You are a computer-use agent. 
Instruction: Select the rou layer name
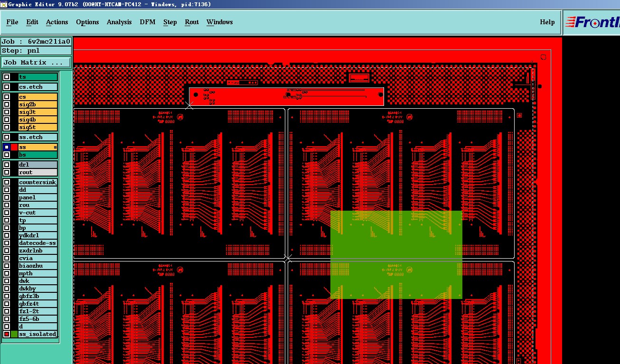(x=38, y=205)
